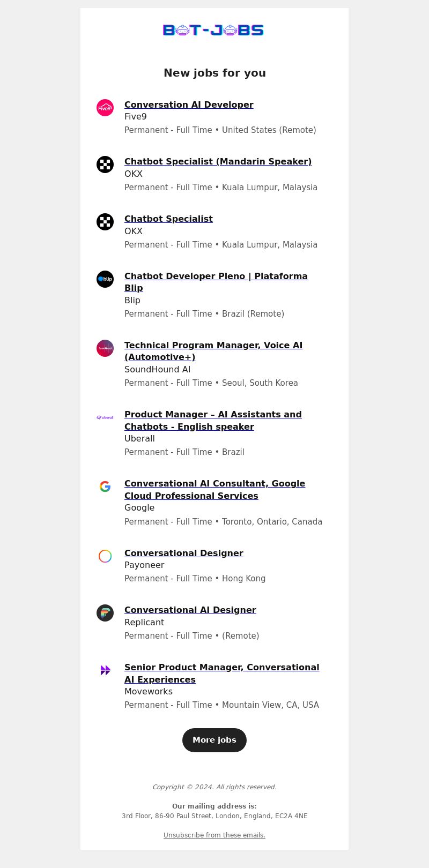Viewport: 429px width, 868px height.
Task: Click the Moveworks arrows logo
Action: click(105, 670)
